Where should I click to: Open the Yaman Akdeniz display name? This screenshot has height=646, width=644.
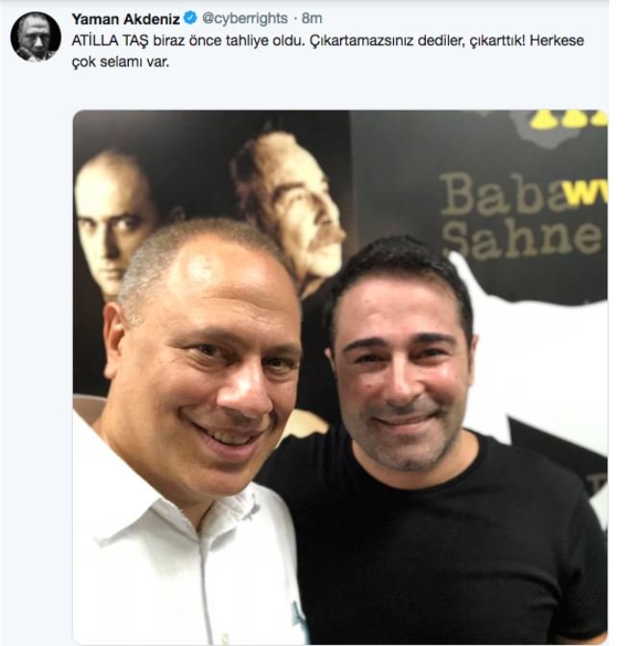click(126, 18)
